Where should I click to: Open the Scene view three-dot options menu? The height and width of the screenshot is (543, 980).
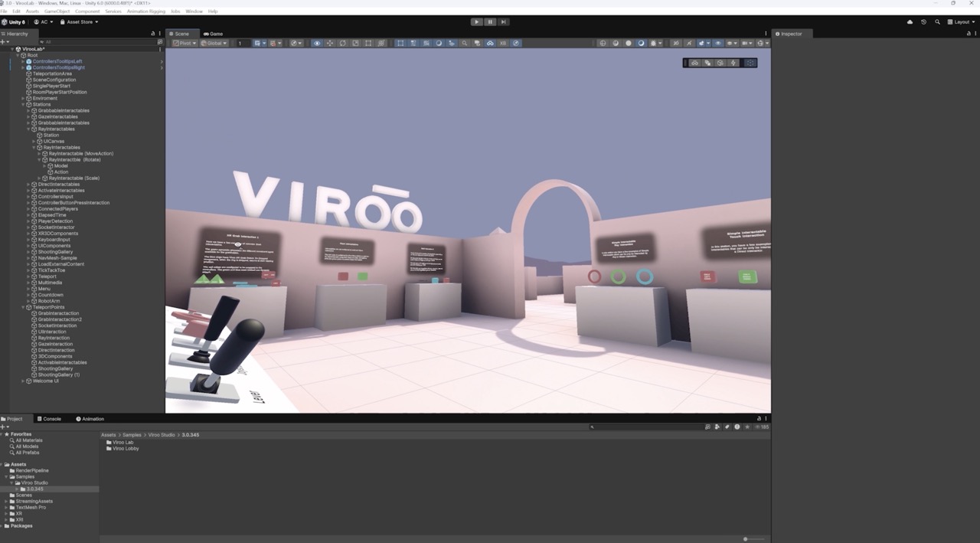click(x=766, y=34)
